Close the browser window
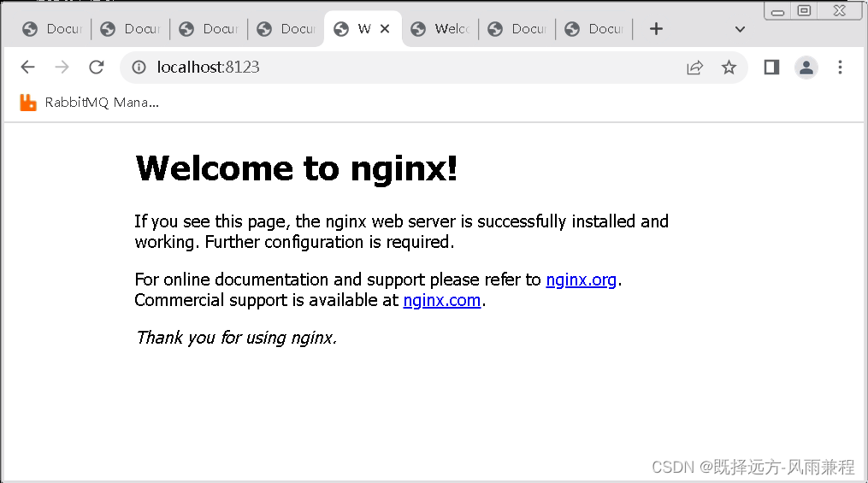Screen dimensions: 868x483 click(839, 10)
